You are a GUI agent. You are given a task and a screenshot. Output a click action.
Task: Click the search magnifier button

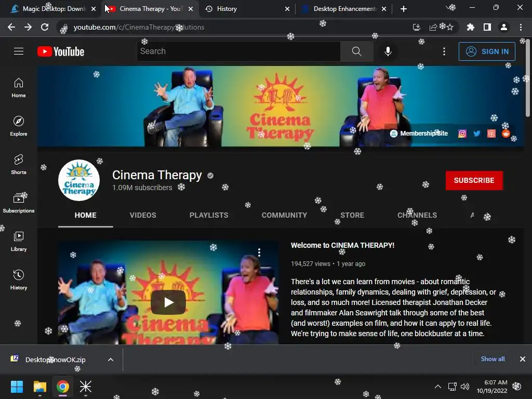click(356, 51)
